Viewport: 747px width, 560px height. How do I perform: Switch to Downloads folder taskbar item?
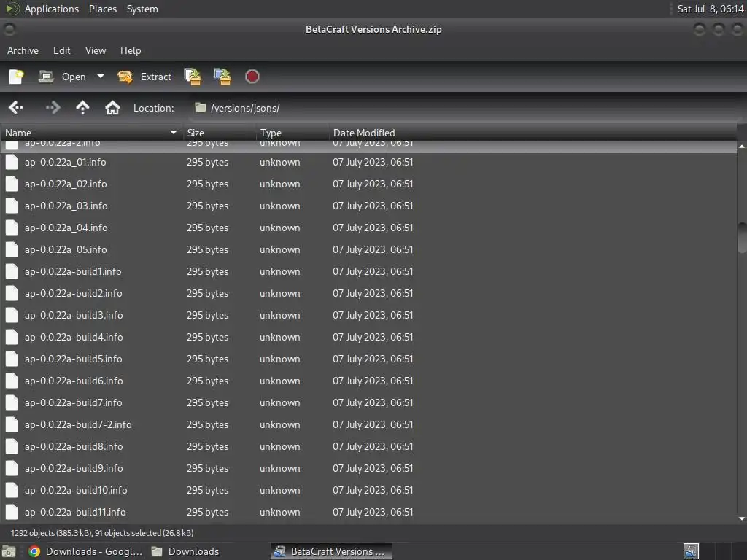(x=186, y=551)
